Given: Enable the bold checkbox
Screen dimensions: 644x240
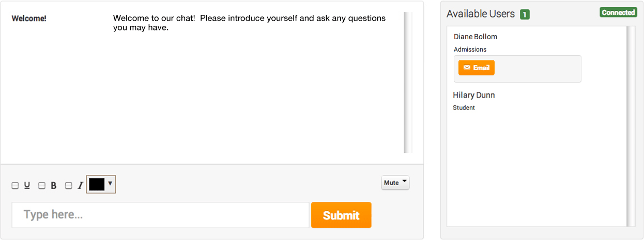Looking at the screenshot, I should point(42,185).
